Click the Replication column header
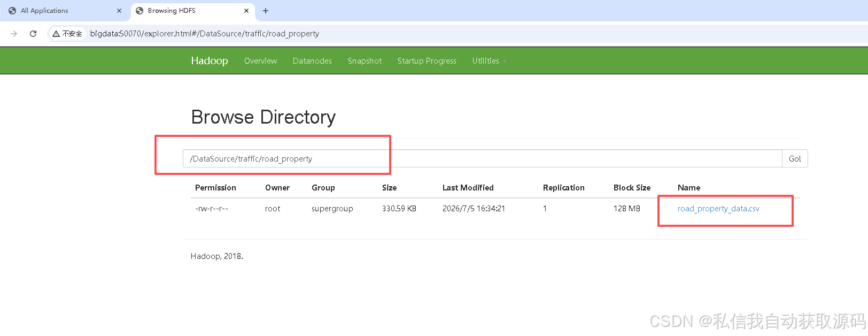The height and width of the screenshot is (336, 868). pyautogui.click(x=564, y=188)
